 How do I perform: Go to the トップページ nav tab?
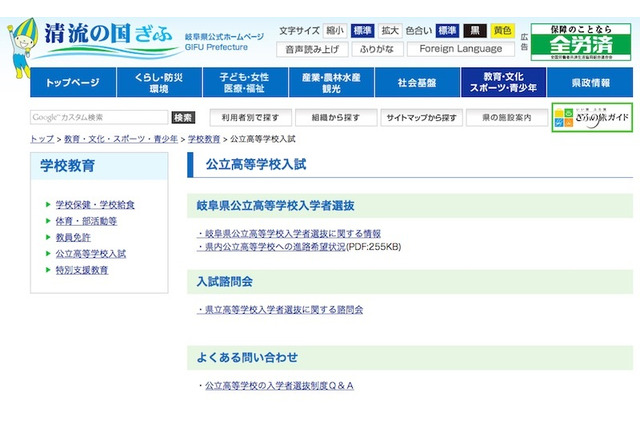[73, 82]
